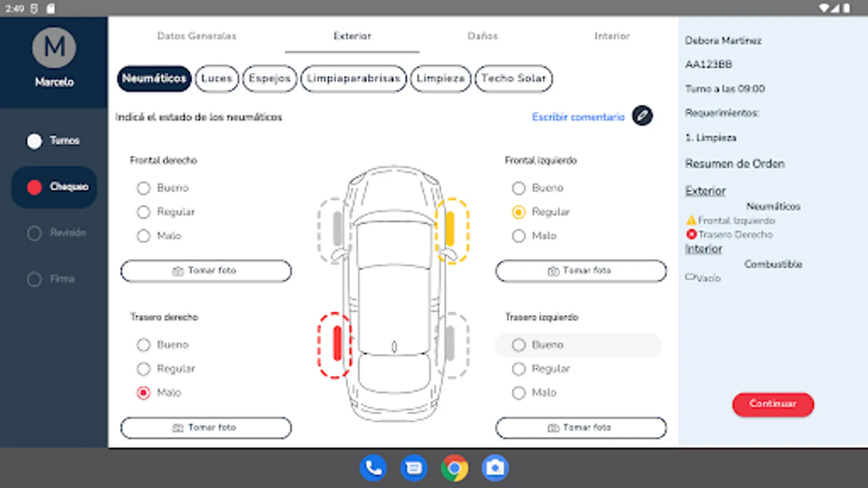The width and height of the screenshot is (868, 488).
Task: Set Trasero derecho to Bueno
Action: pos(143,345)
